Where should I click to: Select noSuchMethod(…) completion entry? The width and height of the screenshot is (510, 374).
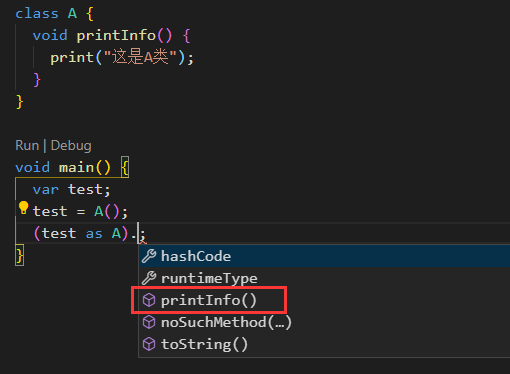324,322
